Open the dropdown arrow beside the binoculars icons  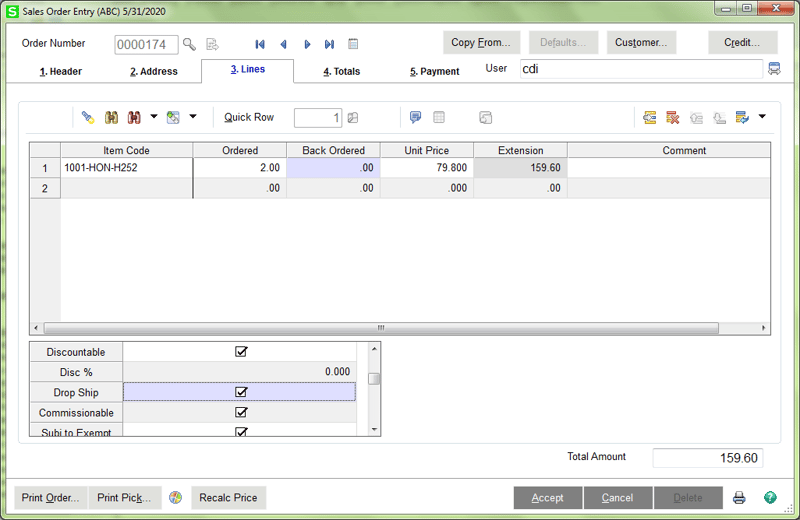(x=153, y=117)
